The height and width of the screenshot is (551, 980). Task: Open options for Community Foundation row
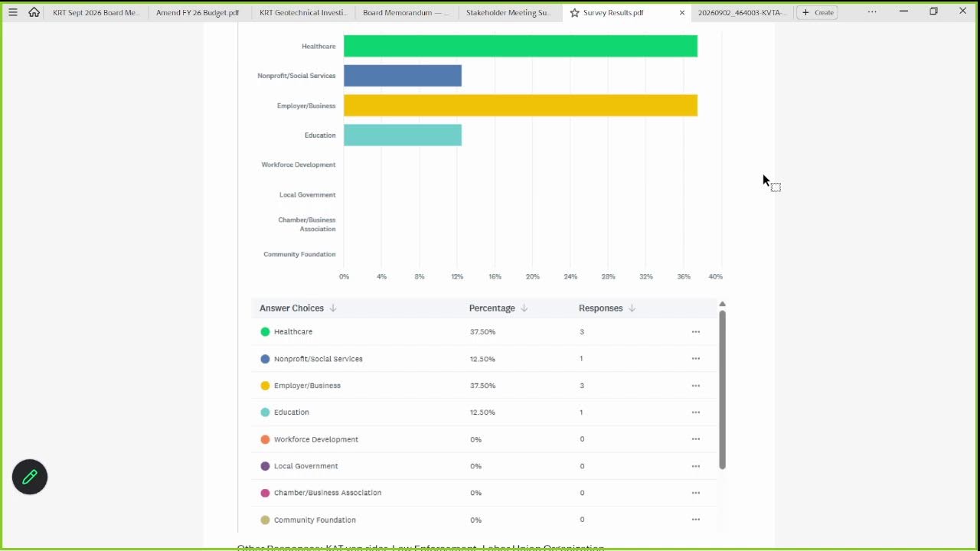pyautogui.click(x=696, y=520)
